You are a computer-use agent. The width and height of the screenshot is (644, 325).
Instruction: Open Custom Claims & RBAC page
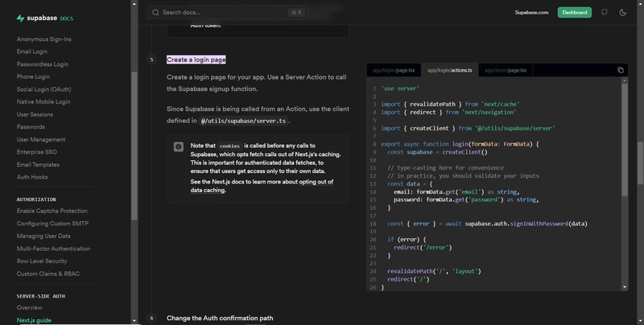(48, 274)
